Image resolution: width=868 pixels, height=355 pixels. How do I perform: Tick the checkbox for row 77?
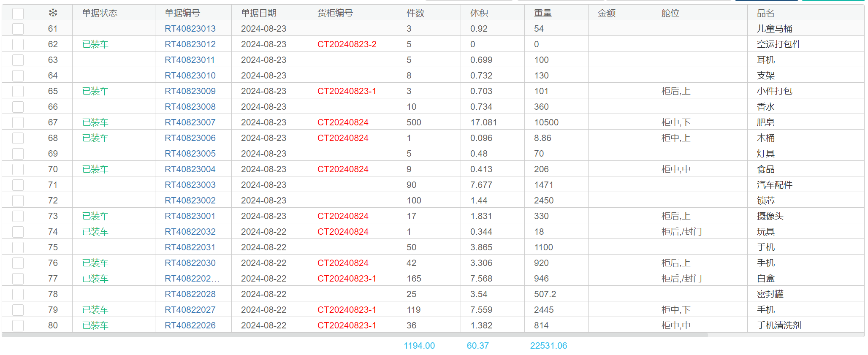[x=18, y=279]
